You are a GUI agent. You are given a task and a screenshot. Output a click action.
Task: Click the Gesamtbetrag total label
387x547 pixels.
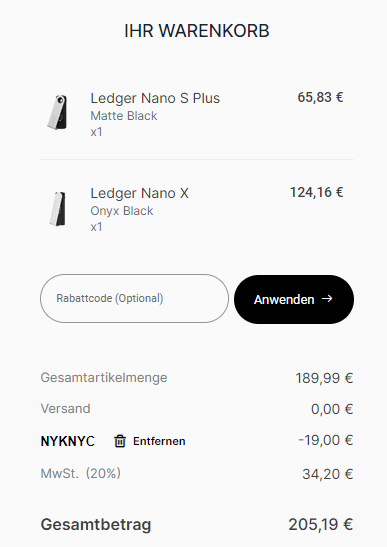(96, 525)
